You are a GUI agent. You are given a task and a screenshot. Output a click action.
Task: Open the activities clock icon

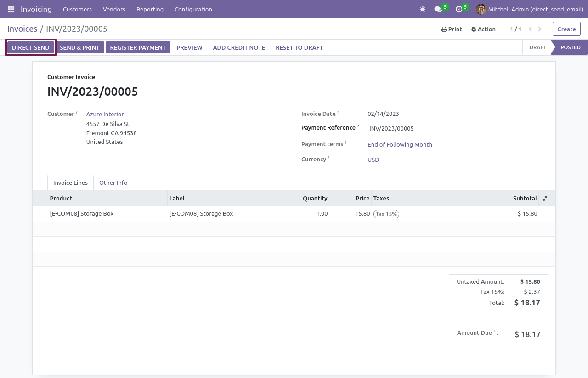pyautogui.click(x=459, y=9)
